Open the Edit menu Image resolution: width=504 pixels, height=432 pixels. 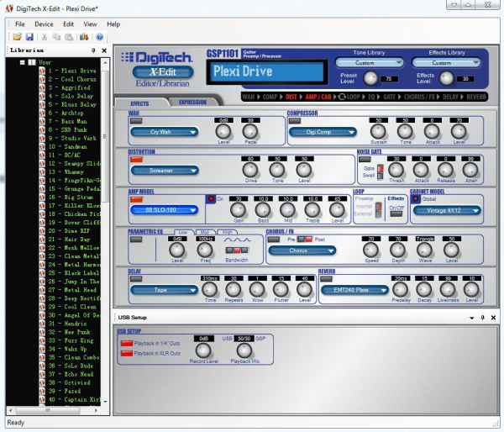click(x=69, y=24)
